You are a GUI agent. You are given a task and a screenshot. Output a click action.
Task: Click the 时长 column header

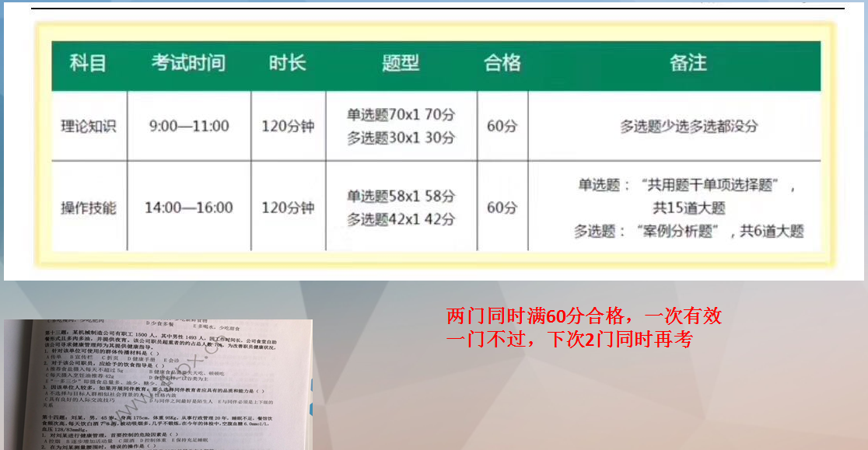click(x=287, y=62)
